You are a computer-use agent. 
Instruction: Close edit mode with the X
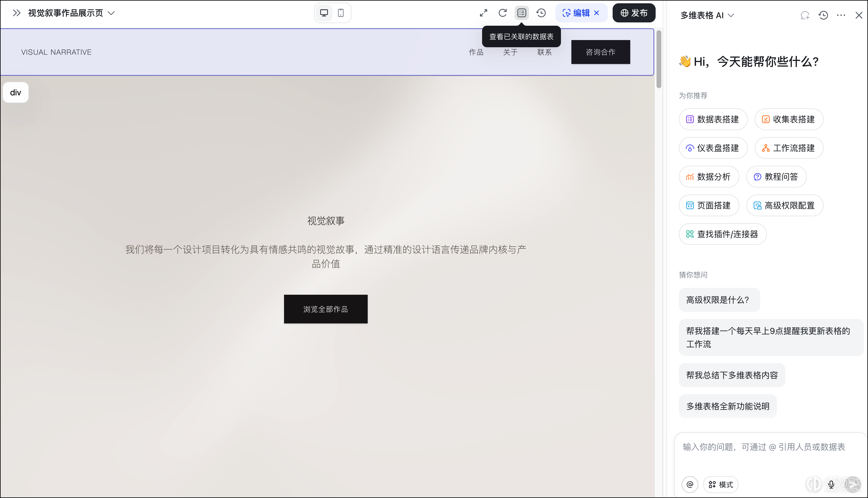pos(597,13)
